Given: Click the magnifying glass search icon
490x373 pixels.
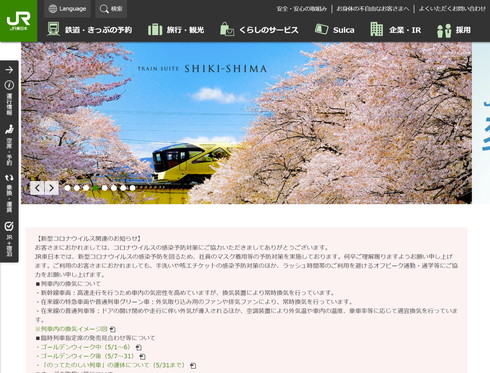Looking at the screenshot, I should coord(104,9).
